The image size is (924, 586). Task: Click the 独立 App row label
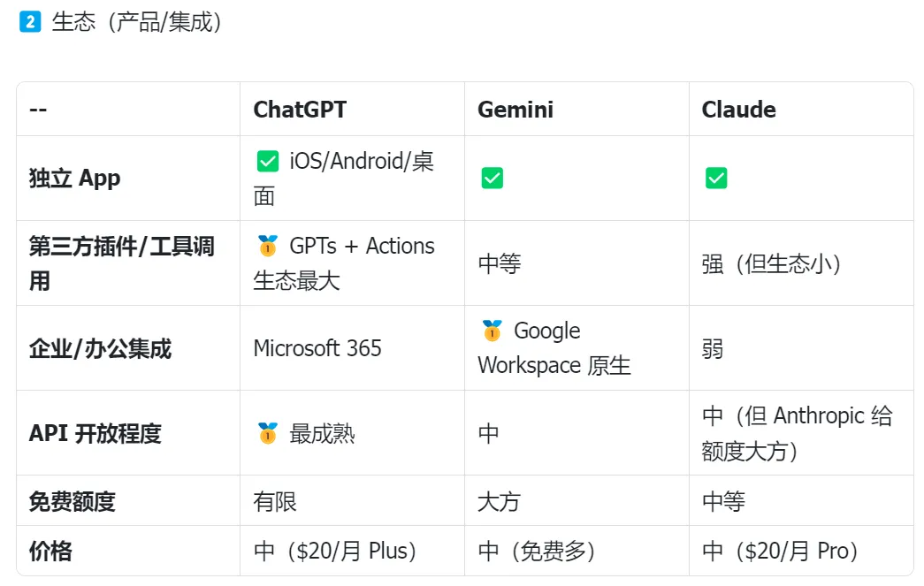click(75, 178)
